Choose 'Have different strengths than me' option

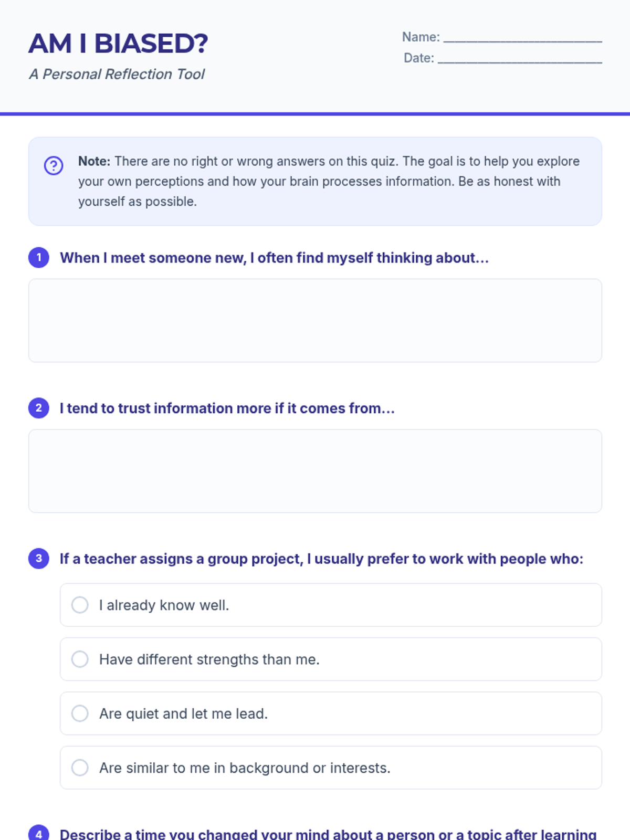tap(80, 659)
